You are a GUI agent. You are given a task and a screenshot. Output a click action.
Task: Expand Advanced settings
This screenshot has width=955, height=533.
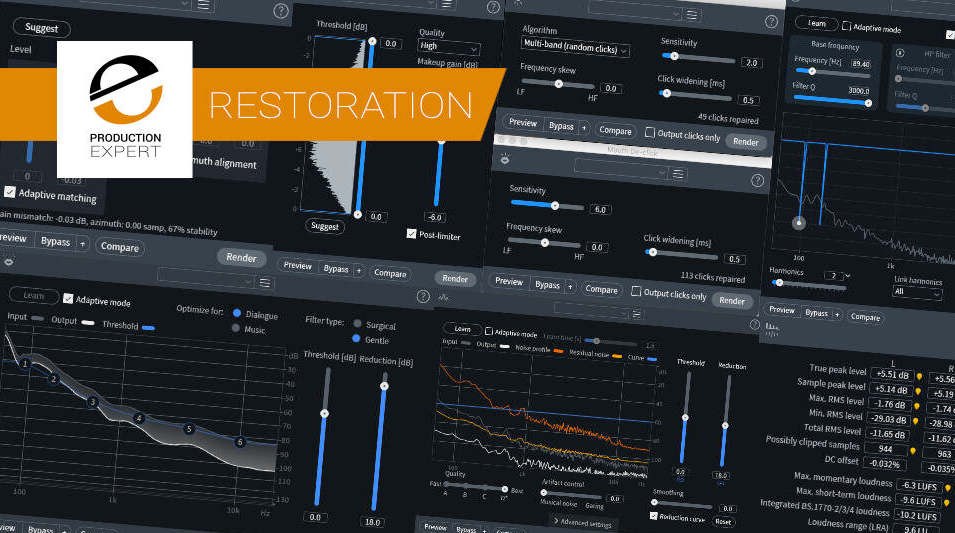[582, 522]
